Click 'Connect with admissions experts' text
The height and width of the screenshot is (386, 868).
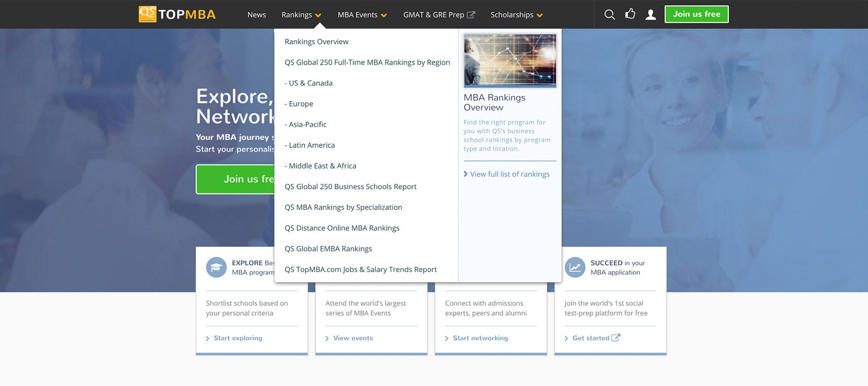tap(486, 308)
